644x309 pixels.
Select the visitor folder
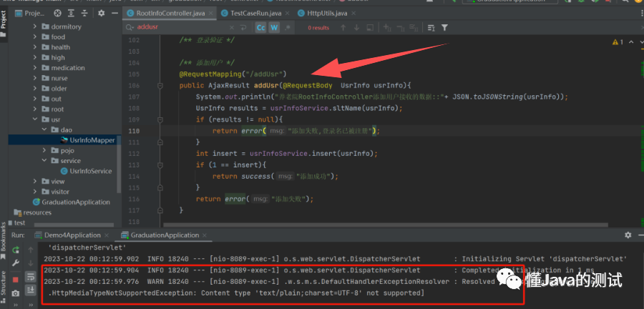tap(60, 192)
